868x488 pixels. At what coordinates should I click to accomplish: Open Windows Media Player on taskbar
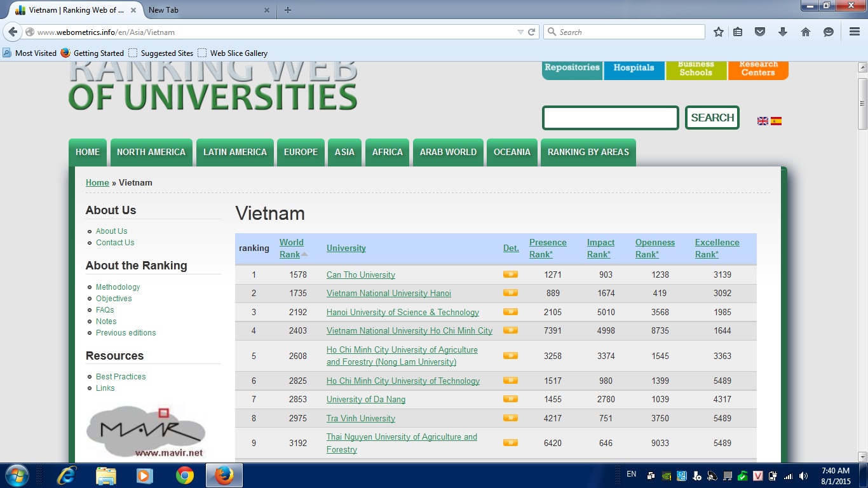click(x=146, y=475)
